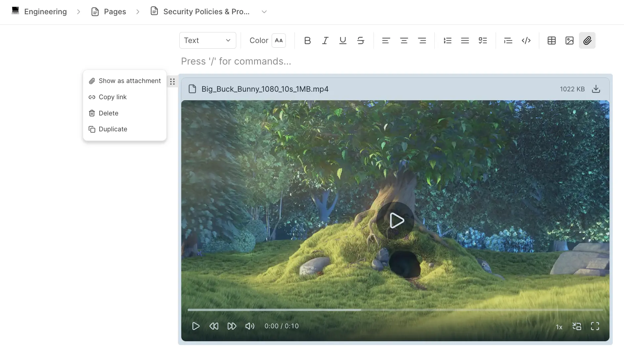Image resolution: width=624 pixels, height=364 pixels.
Task: Play video using center play button
Action: [396, 221]
